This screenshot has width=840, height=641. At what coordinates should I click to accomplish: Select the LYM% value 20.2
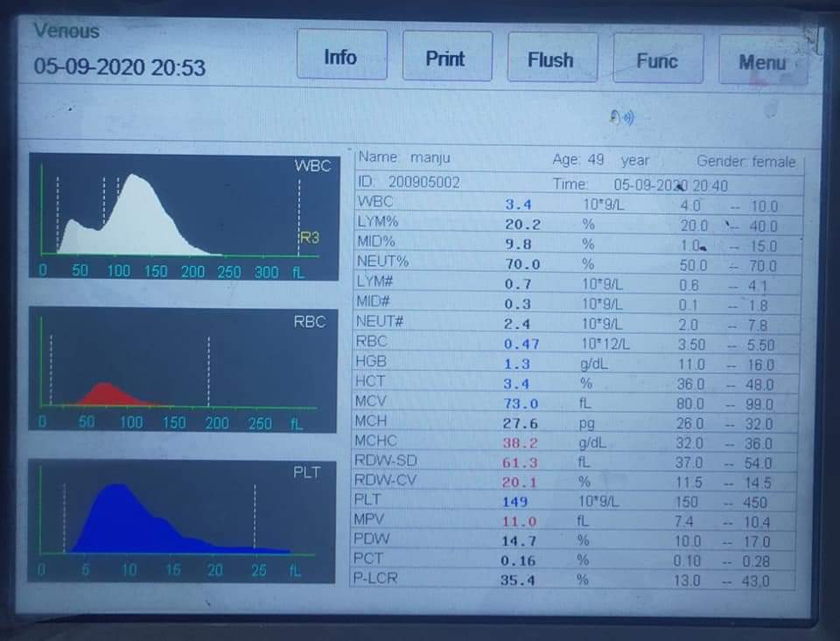tap(522, 225)
